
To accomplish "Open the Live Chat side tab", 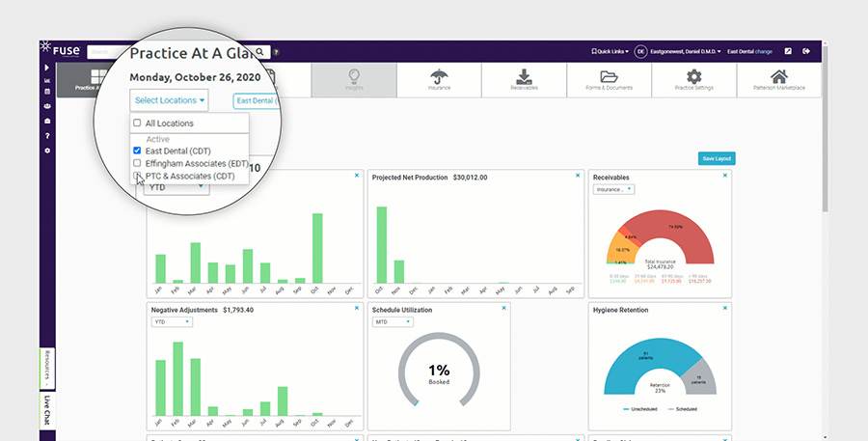I will coord(47,410).
